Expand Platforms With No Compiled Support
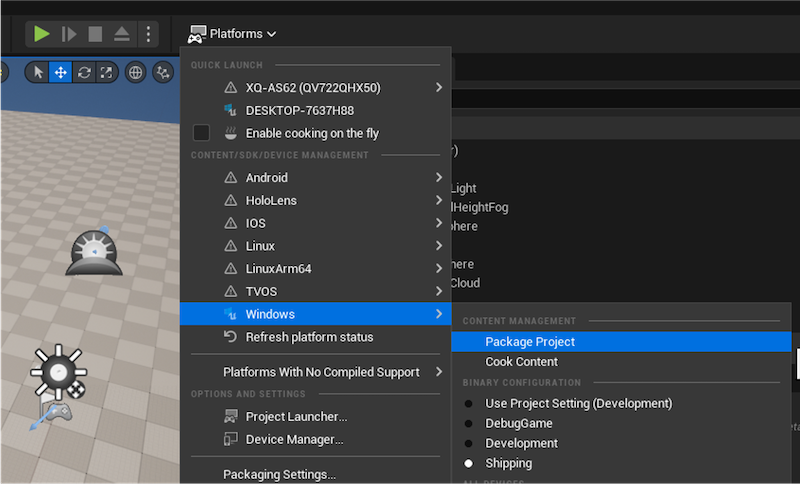This screenshot has height=484, width=800. coord(320,372)
